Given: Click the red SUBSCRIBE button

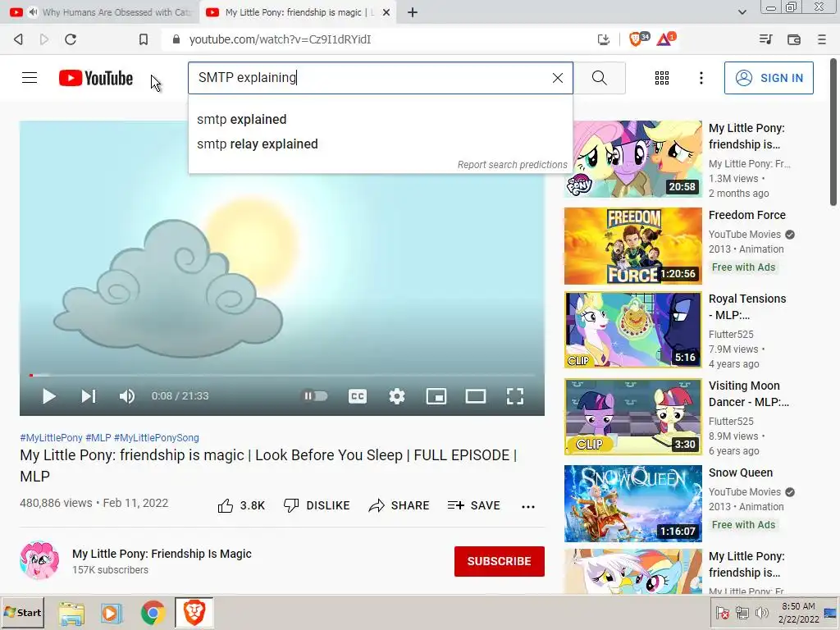Looking at the screenshot, I should pyautogui.click(x=500, y=561).
